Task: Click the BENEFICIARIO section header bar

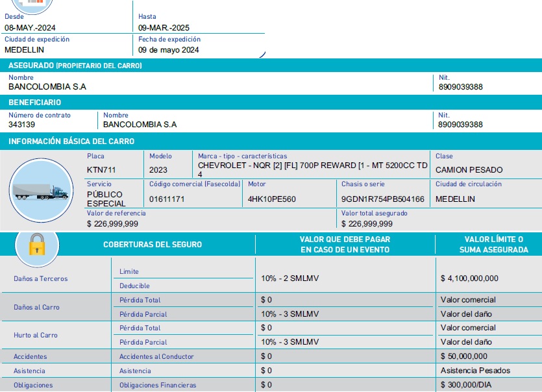Action: point(271,103)
